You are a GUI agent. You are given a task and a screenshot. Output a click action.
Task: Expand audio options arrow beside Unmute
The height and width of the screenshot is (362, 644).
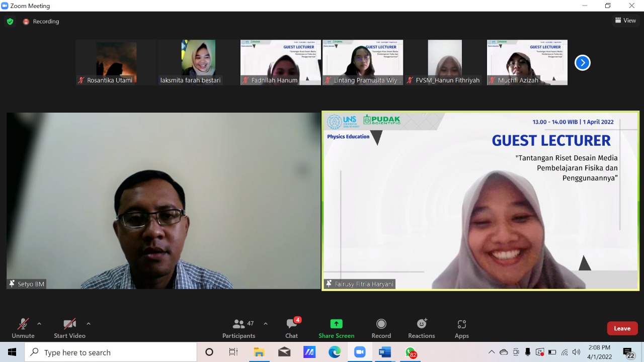(39, 324)
